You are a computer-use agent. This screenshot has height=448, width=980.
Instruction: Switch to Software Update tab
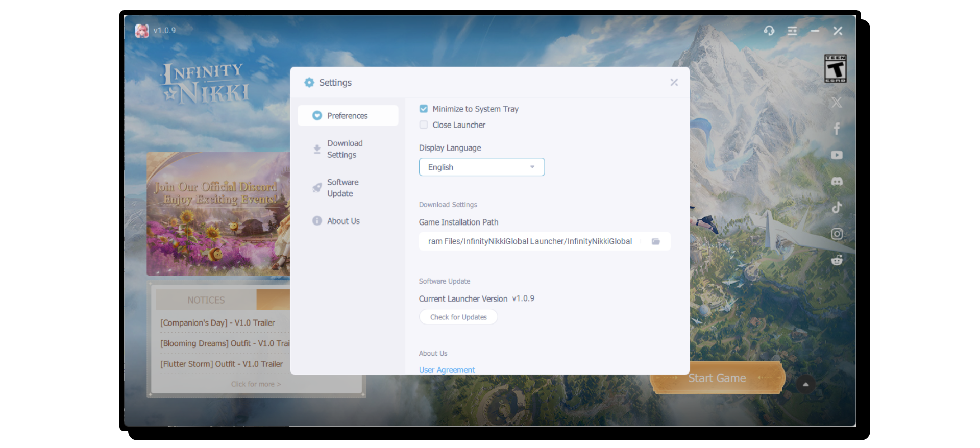coord(348,188)
